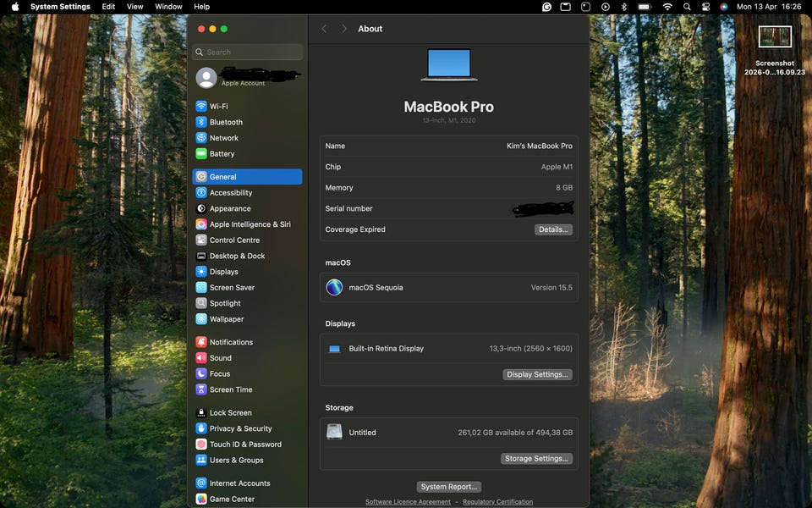Open Displays in the sidebar
The height and width of the screenshot is (508, 812).
247,272
